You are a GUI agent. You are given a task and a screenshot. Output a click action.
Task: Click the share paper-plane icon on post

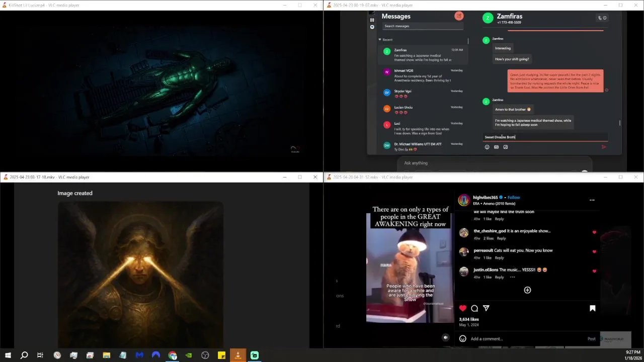click(486, 308)
